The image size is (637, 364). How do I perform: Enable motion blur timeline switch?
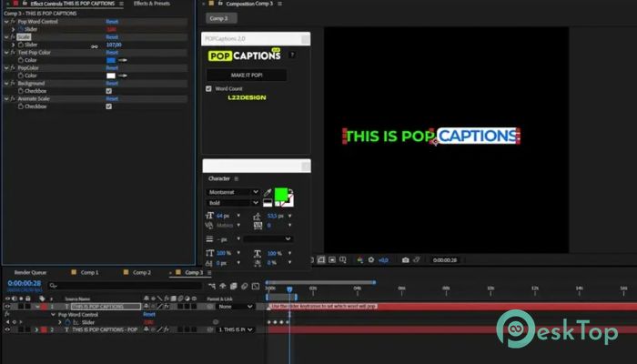click(x=244, y=287)
